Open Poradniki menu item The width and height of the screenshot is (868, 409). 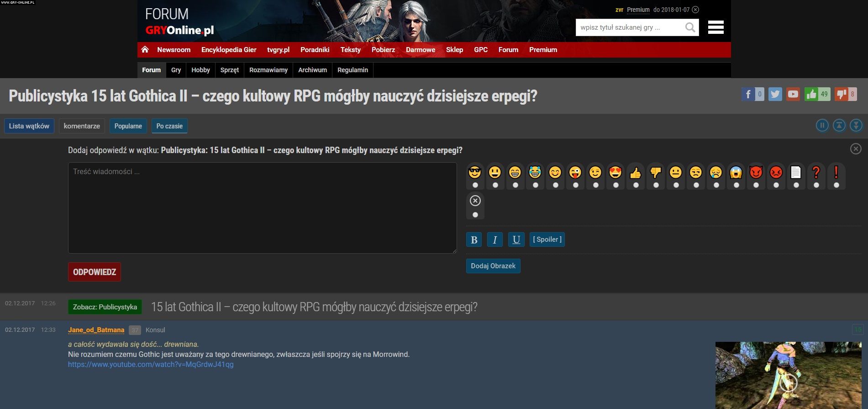(x=315, y=50)
